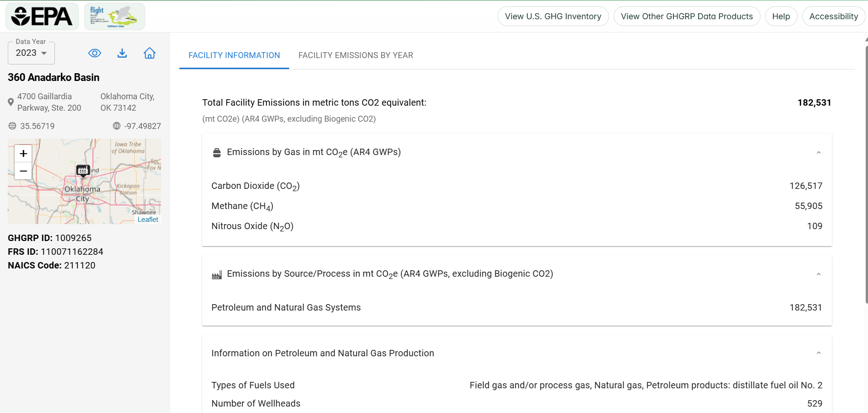Toggle the eye view icon in the sidebar
868x413 pixels.
[94, 53]
